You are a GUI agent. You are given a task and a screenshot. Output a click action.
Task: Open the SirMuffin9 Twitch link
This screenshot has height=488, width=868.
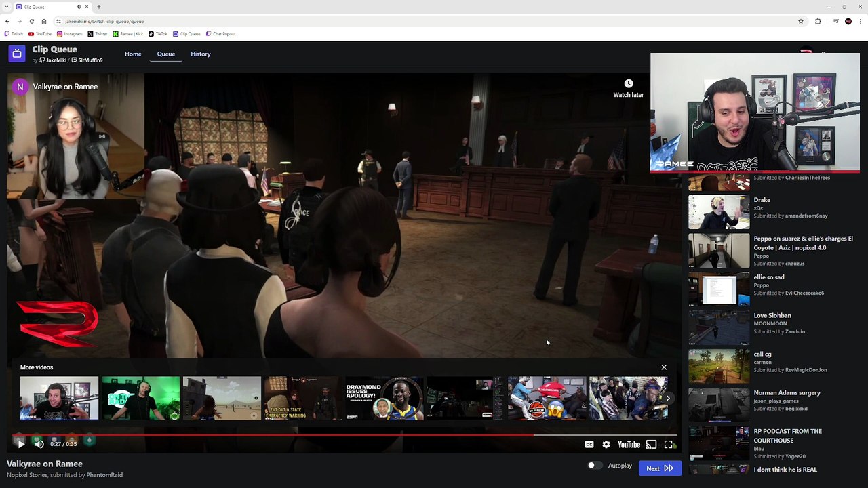click(87, 60)
